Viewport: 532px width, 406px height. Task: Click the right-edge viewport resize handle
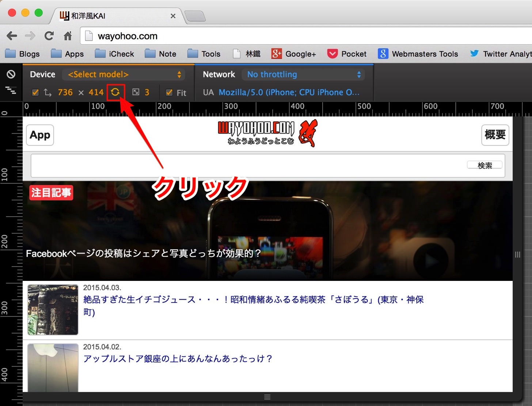click(517, 255)
